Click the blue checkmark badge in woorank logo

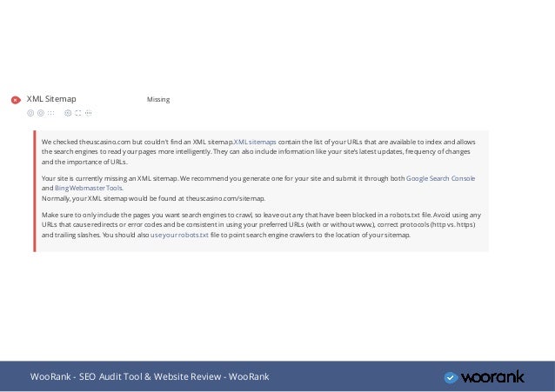tap(451, 377)
